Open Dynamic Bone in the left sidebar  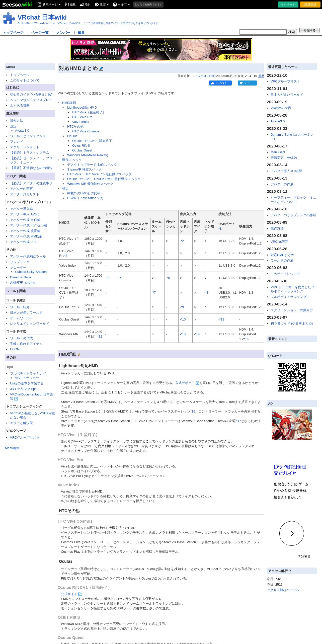[21, 277]
